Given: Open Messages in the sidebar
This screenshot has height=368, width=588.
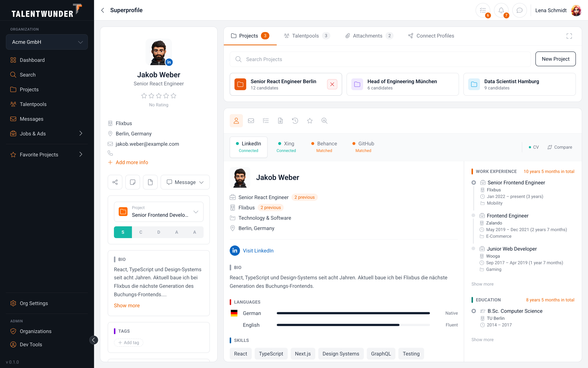Looking at the screenshot, I should point(47,119).
